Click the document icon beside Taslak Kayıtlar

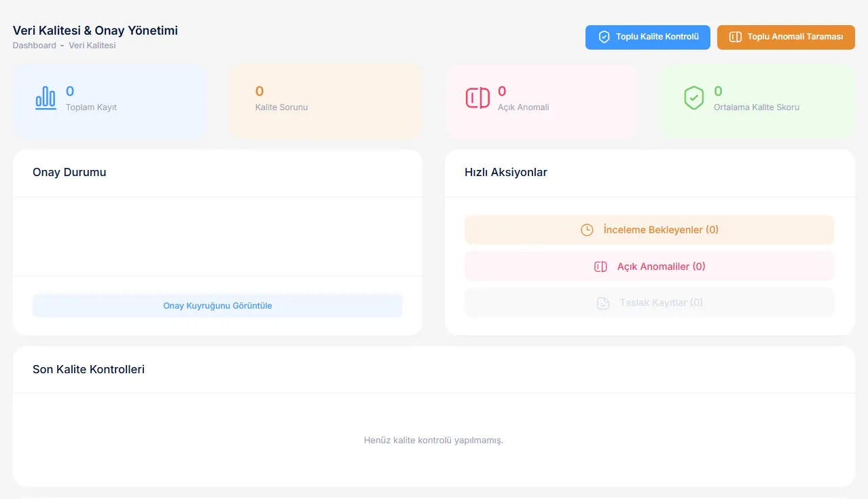tap(602, 303)
